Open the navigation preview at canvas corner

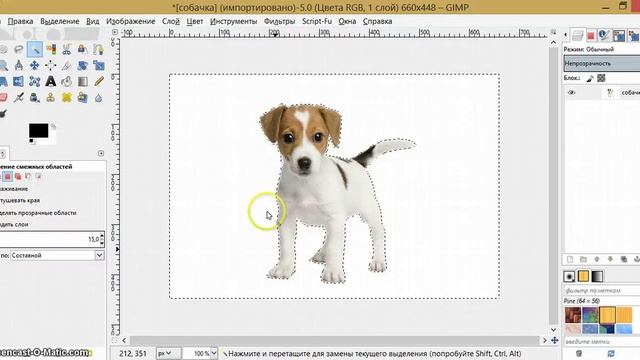point(554,340)
